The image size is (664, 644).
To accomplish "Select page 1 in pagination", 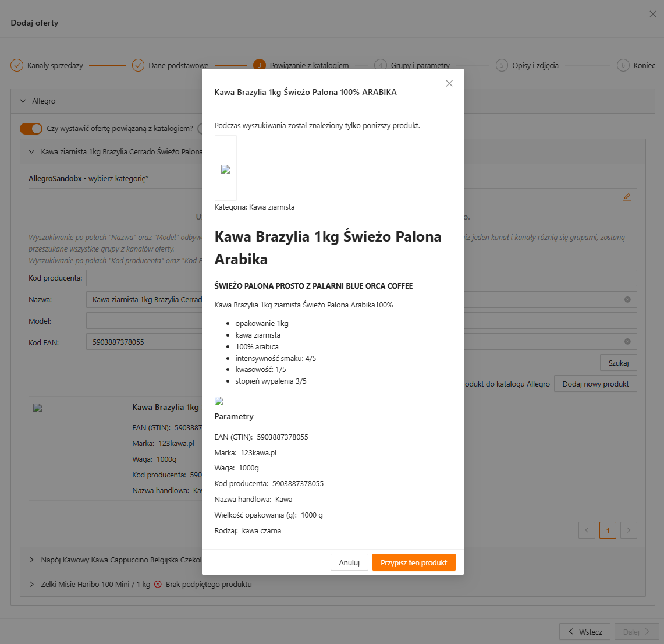I will pos(608,530).
